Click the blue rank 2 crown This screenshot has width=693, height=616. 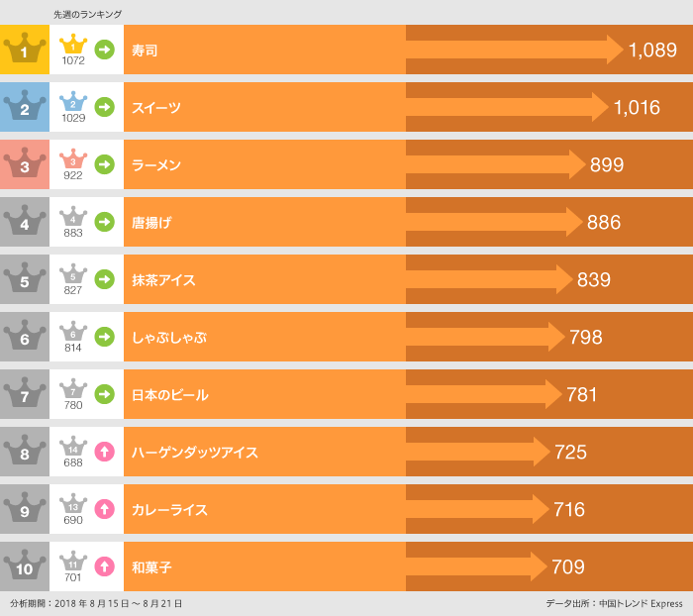(x=25, y=107)
